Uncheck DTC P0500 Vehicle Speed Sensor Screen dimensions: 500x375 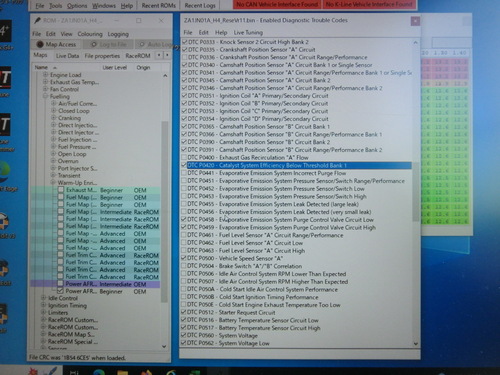pos(184,258)
